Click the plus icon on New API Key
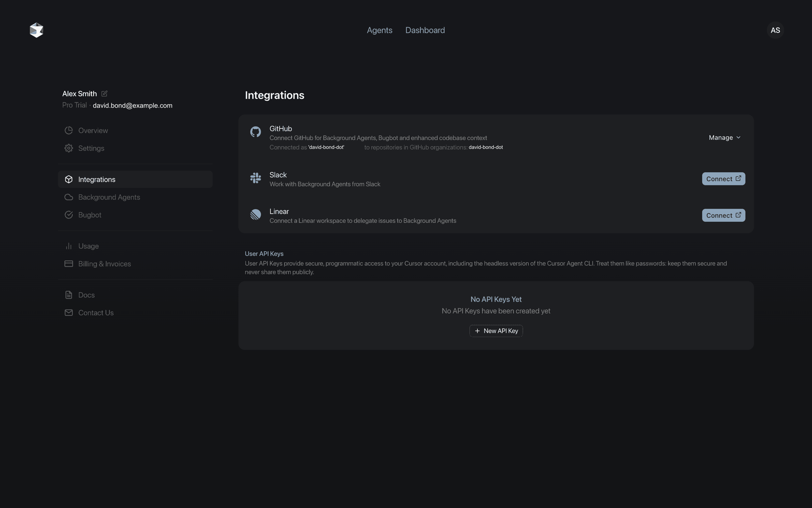The image size is (812, 508). (477, 331)
